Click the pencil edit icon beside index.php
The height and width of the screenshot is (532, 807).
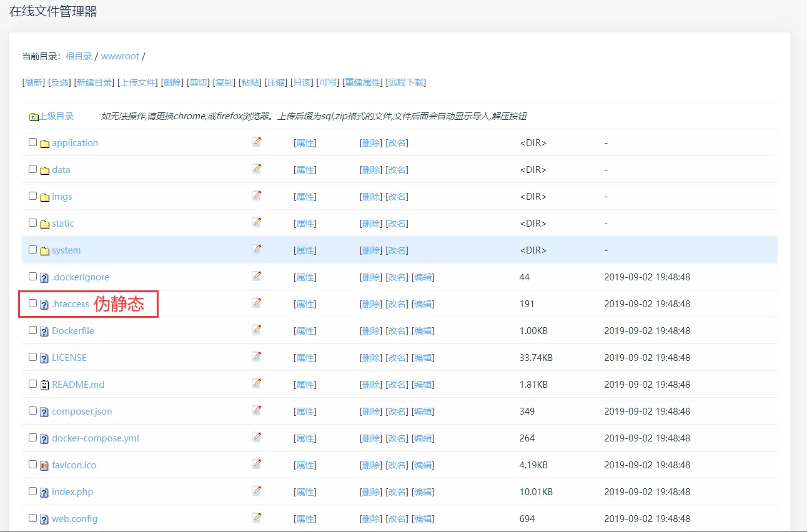(x=256, y=490)
